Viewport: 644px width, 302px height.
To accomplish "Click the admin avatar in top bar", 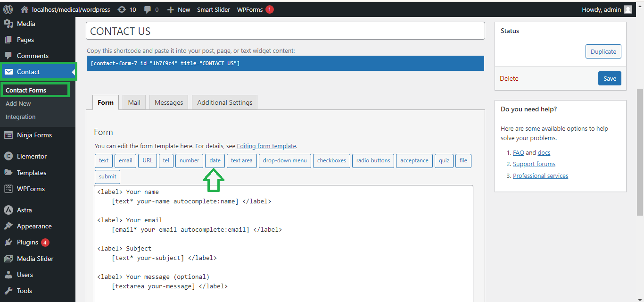I will (x=627, y=9).
